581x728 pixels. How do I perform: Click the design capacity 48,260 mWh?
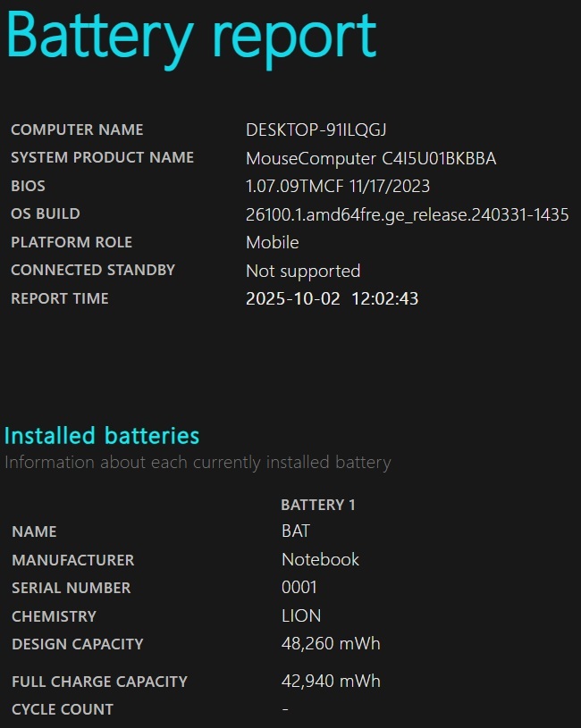(330, 644)
